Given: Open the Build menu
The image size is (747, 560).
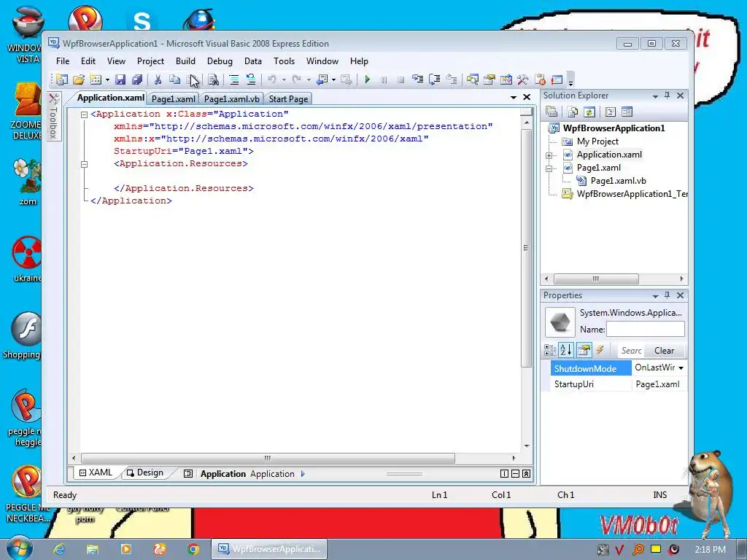Looking at the screenshot, I should click(185, 61).
